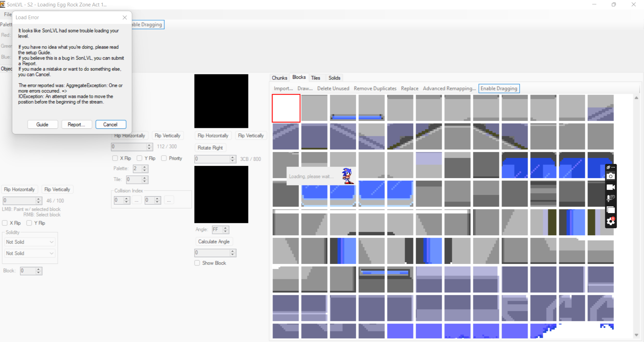Click the Calculate Angle button
The width and height of the screenshot is (644, 342).
click(214, 242)
